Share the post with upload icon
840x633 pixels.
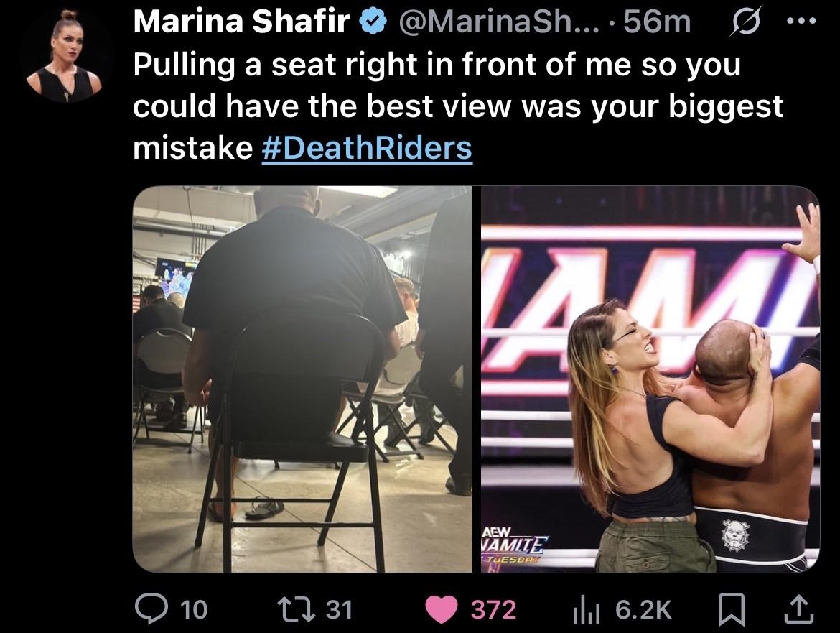[799, 609]
